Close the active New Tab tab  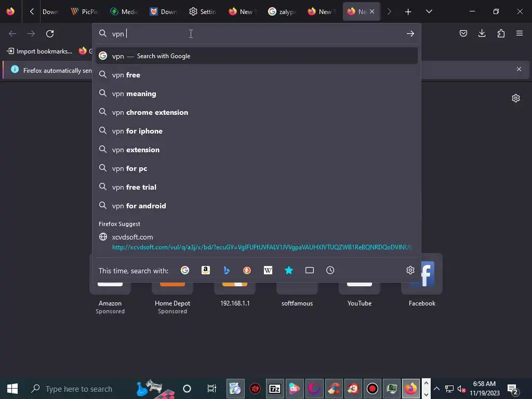[372, 11]
